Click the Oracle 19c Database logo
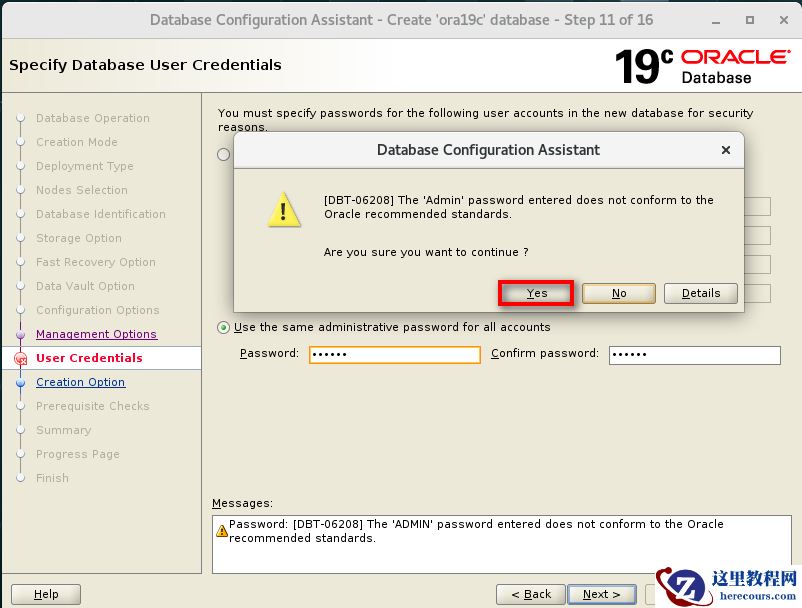This screenshot has height=608, width=802. 702,66
